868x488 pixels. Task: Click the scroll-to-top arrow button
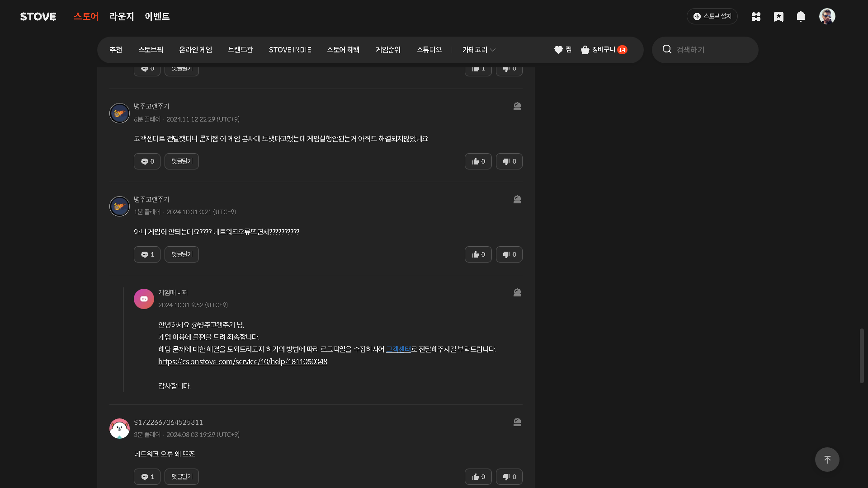pos(827,460)
